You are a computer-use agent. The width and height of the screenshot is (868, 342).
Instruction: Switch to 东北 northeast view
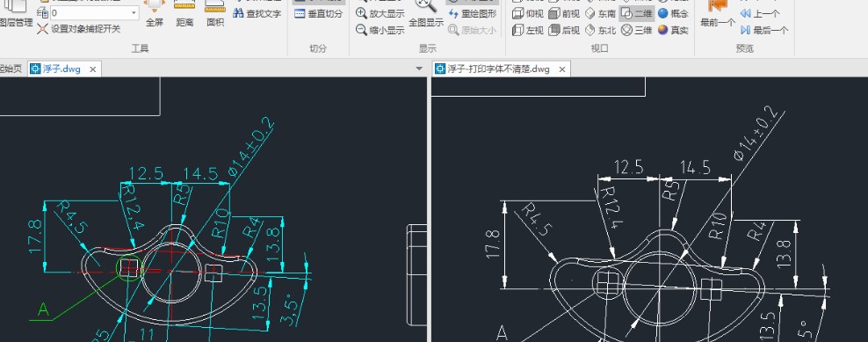point(601,31)
